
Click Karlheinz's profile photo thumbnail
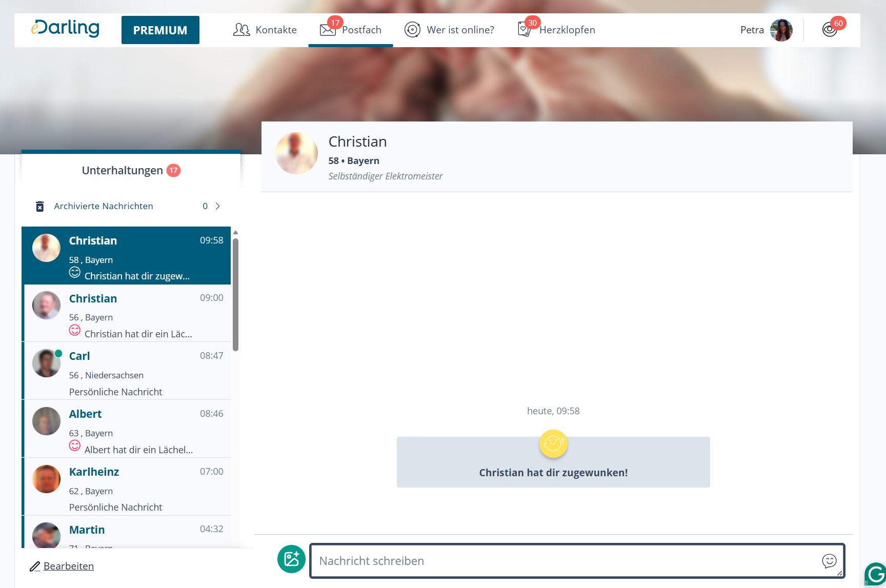46,479
